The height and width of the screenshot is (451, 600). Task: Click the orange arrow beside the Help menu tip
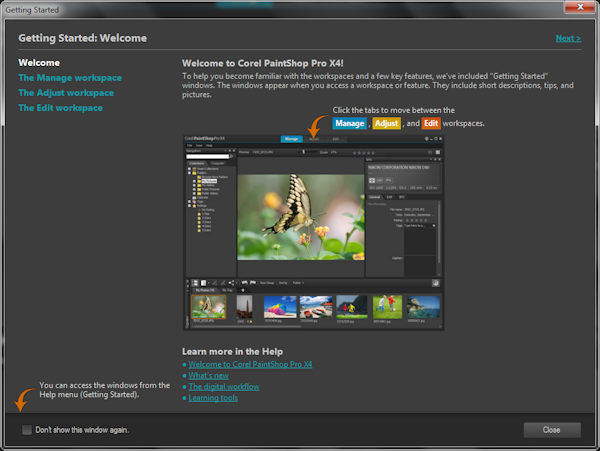tap(21, 400)
